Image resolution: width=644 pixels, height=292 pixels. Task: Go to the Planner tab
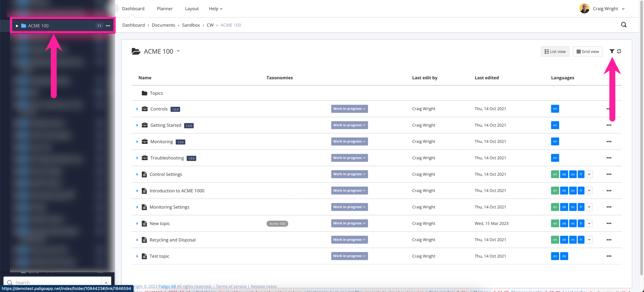click(164, 8)
